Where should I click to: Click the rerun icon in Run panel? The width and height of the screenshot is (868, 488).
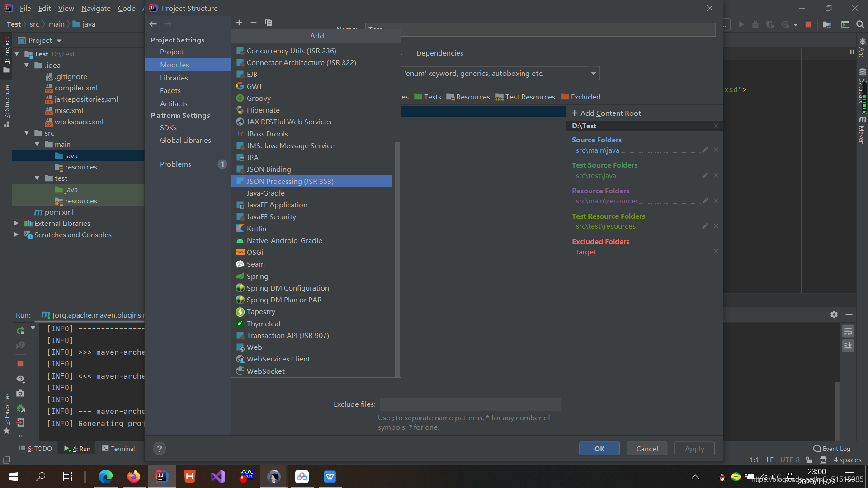(20, 331)
